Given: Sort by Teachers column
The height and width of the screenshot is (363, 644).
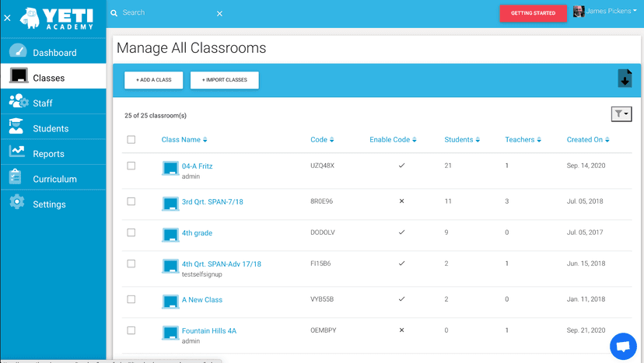Looking at the screenshot, I should (x=523, y=140).
